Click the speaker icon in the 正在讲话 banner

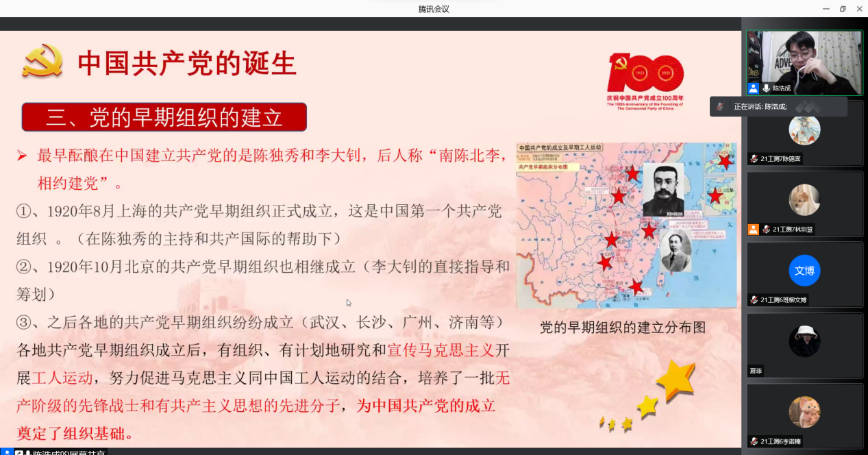click(x=720, y=106)
